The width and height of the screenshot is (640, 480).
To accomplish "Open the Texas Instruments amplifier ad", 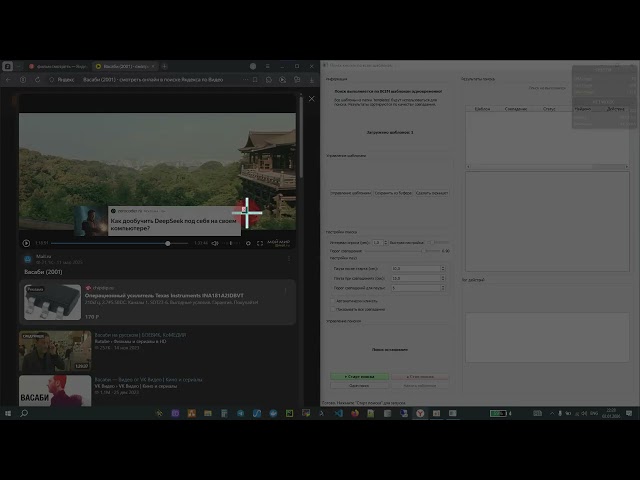I will point(158,302).
